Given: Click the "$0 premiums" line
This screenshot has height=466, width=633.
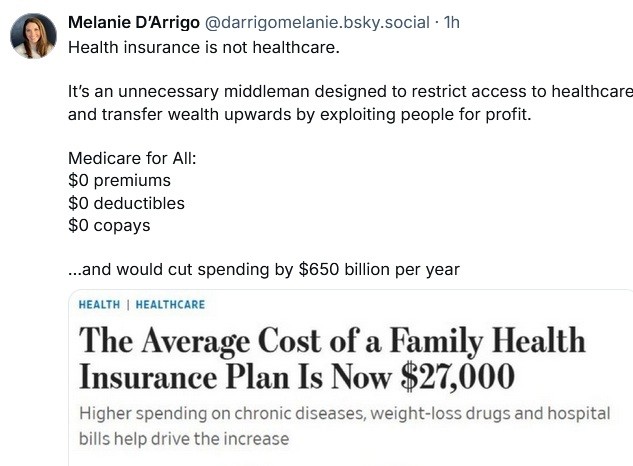Looking at the screenshot, I should (119, 180).
